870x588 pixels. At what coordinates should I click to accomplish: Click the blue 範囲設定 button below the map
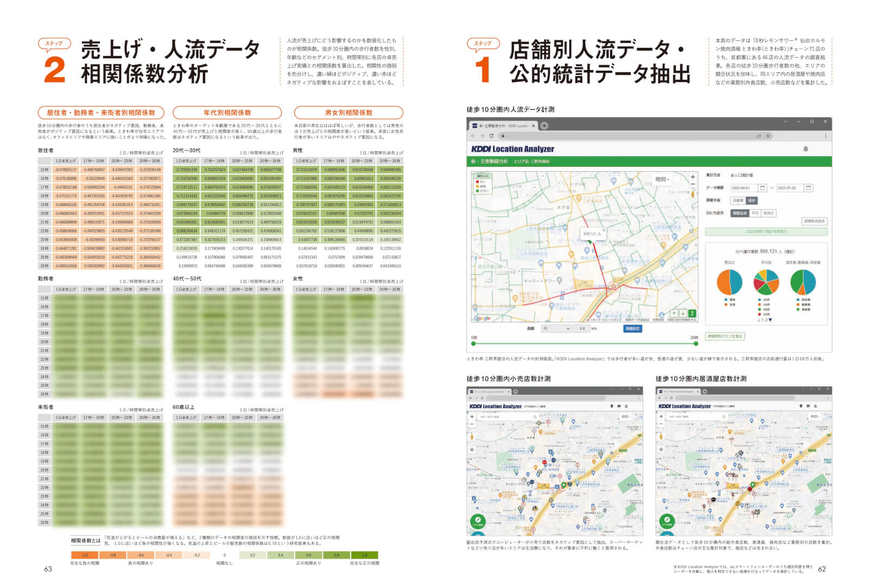click(632, 329)
